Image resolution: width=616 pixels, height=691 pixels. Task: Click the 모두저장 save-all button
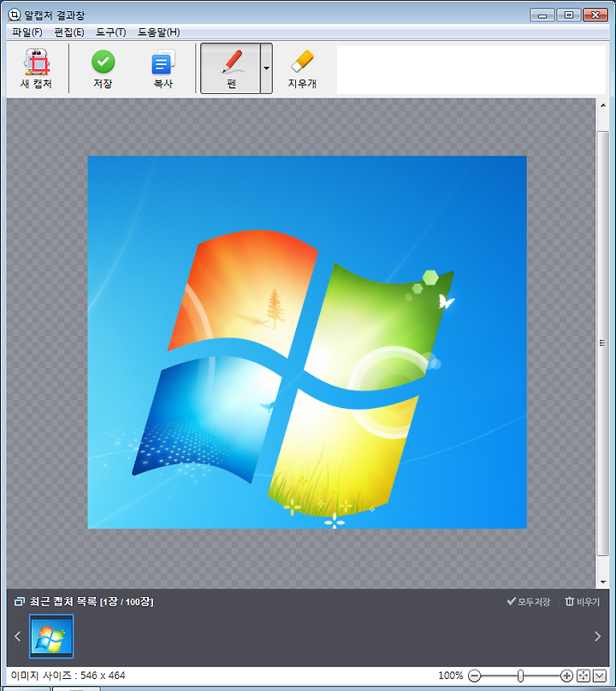click(x=528, y=601)
